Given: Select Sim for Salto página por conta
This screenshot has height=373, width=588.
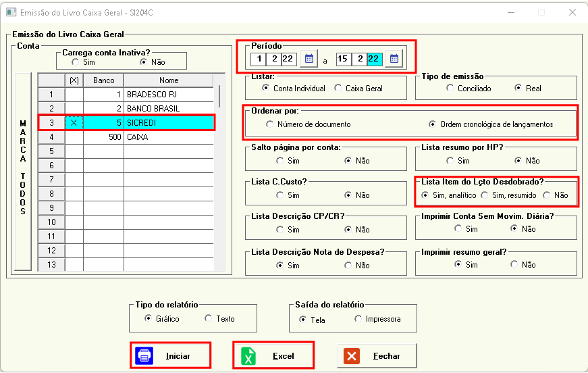Looking at the screenshot, I should (279, 161).
